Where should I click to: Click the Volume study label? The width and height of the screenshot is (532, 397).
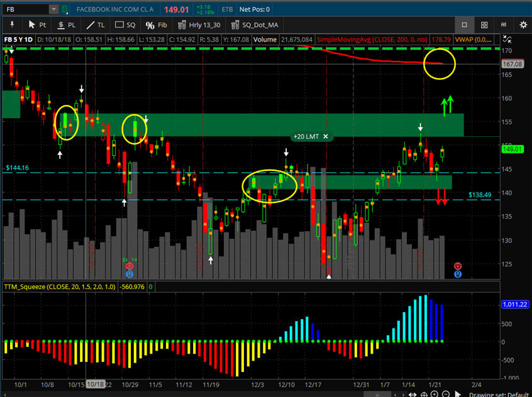tap(265, 40)
